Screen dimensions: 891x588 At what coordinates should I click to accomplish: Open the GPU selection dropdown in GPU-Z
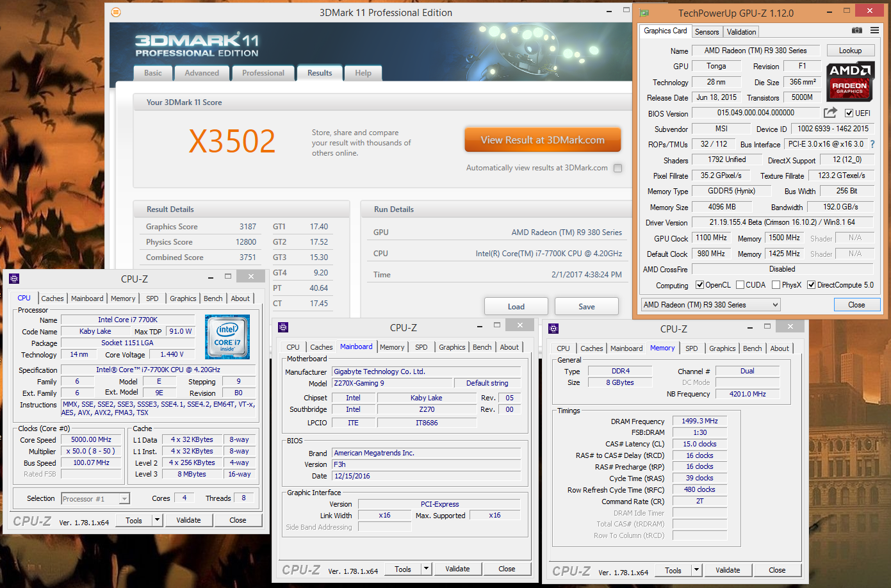(x=710, y=305)
